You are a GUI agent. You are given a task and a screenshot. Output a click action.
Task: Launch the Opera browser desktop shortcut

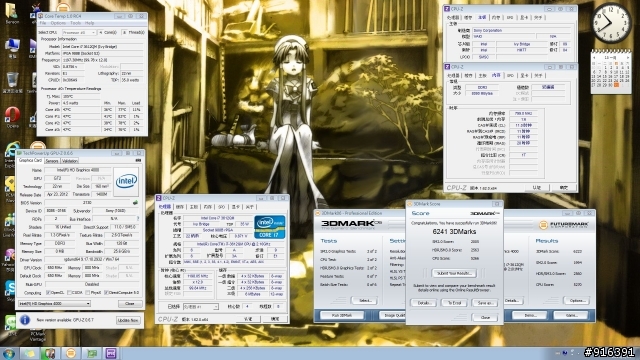(x=12, y=117)
